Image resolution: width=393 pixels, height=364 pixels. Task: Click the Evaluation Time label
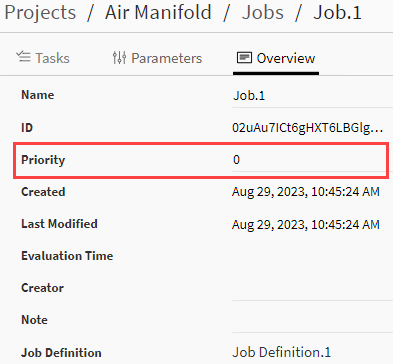(x=67, y=256)
